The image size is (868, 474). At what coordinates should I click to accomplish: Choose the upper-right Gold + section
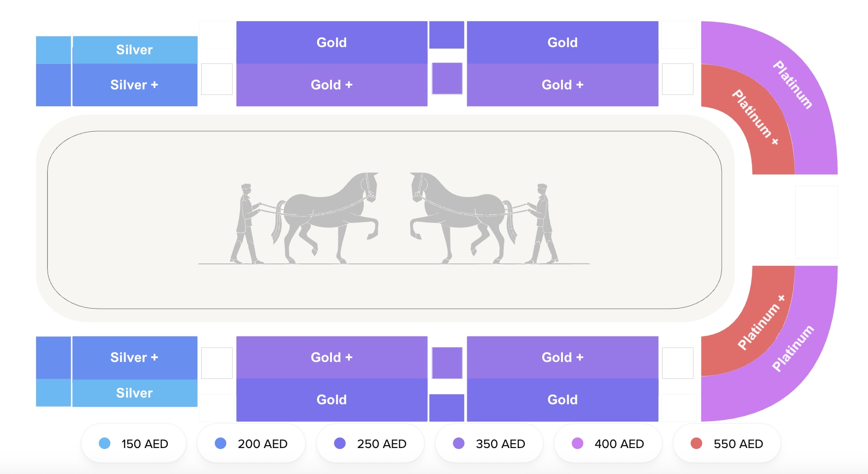point(562,85)
